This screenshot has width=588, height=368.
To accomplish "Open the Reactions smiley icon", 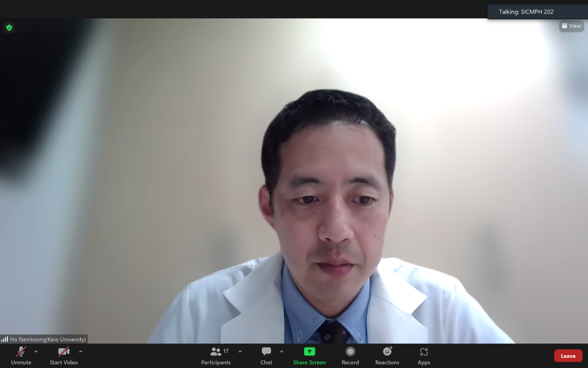I will coord(387,351).
